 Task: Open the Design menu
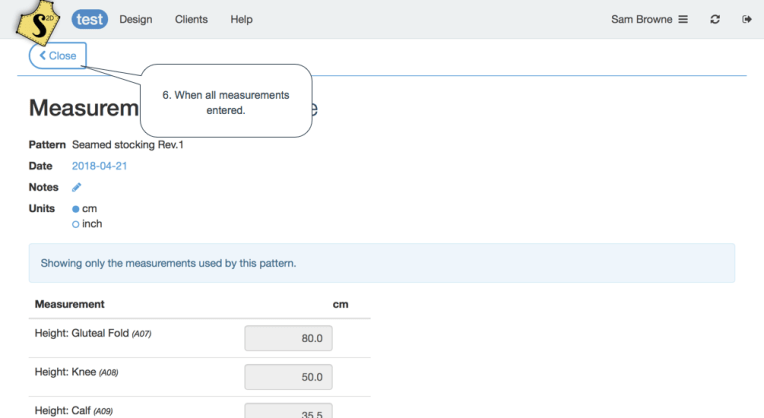(135, 19)
